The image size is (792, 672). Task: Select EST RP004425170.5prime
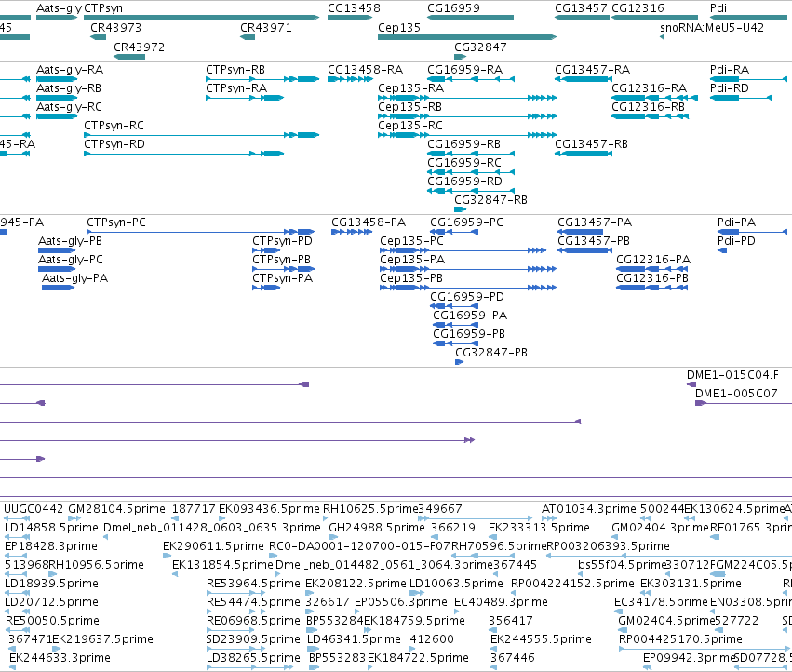[680, 639]
